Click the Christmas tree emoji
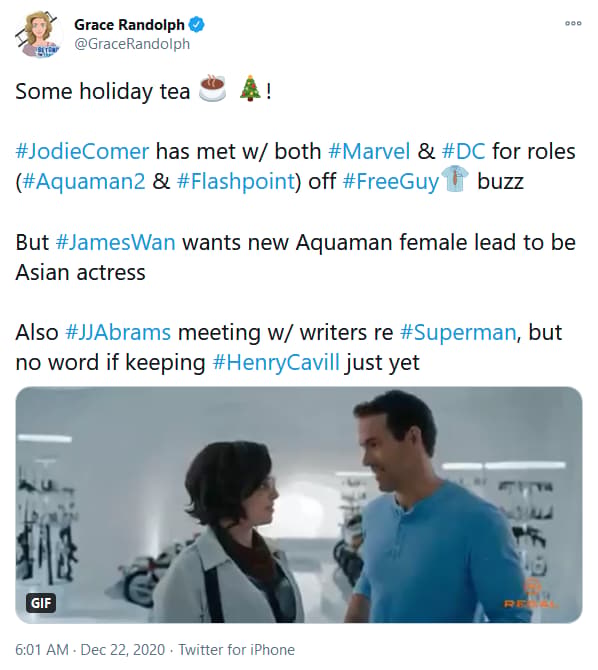 pos(250,88)
